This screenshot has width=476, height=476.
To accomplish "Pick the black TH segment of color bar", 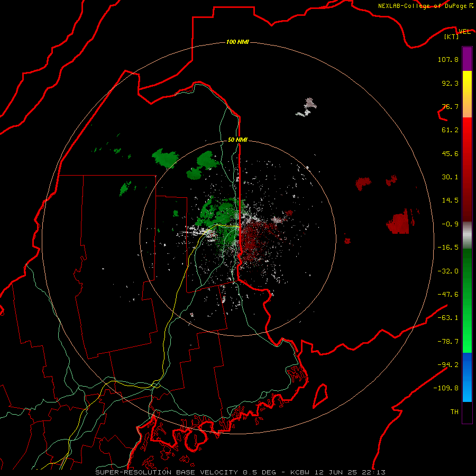I will point(467,412).
